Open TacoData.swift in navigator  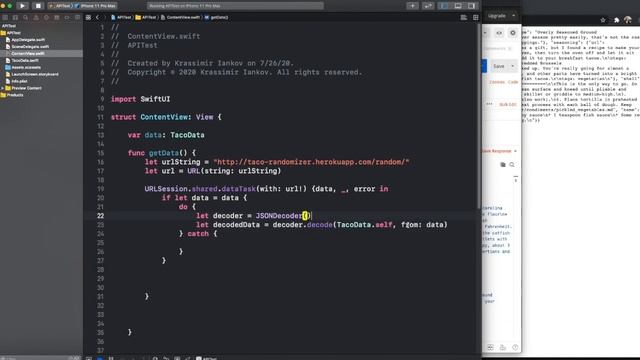point(22,60)
